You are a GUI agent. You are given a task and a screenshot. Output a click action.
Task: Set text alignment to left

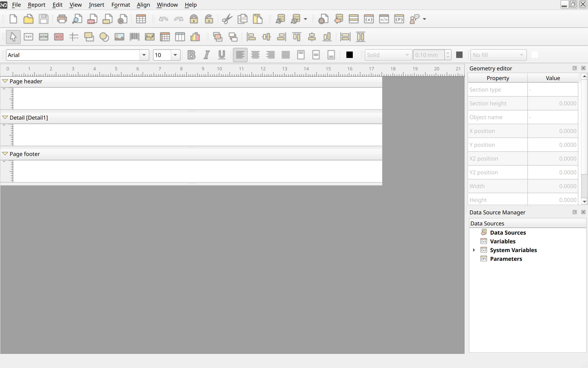point(240,55)
